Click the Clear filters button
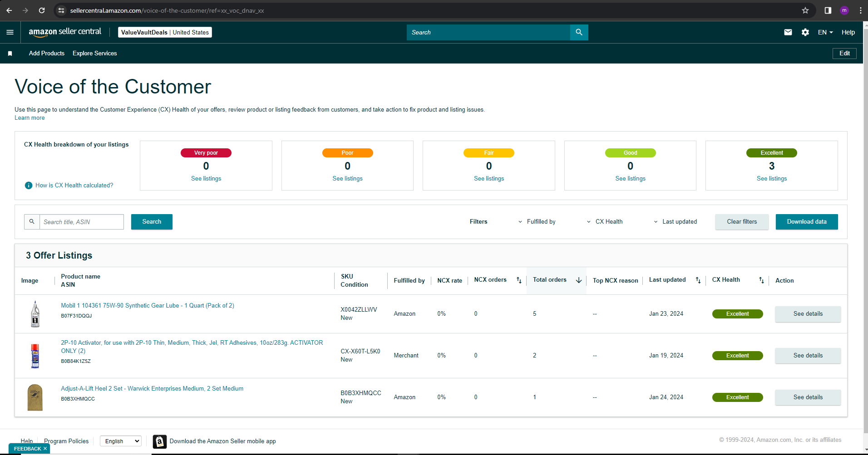Viewport: 868px width, 455px height. click(x=742, y=222)
